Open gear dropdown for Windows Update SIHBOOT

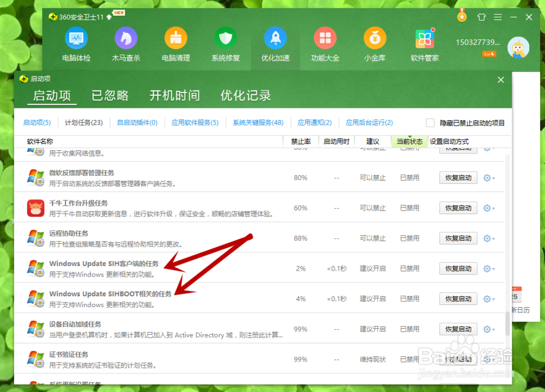[489, 298]
